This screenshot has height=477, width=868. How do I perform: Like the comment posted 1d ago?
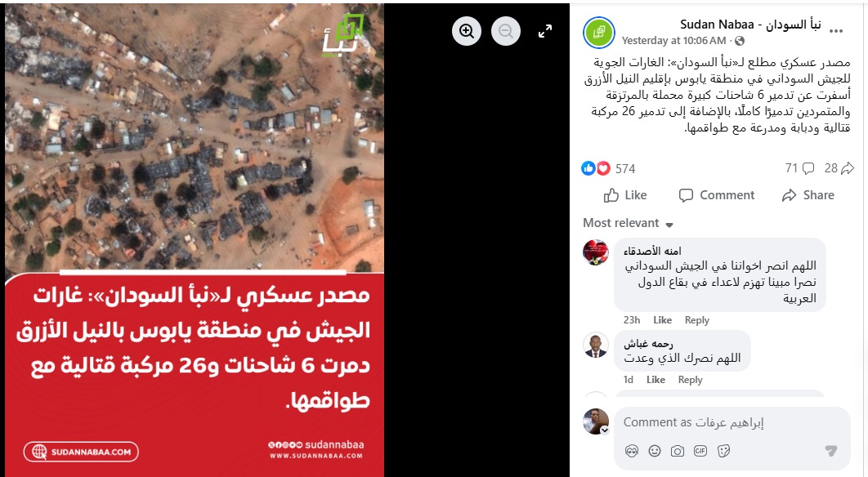point(655,380)
